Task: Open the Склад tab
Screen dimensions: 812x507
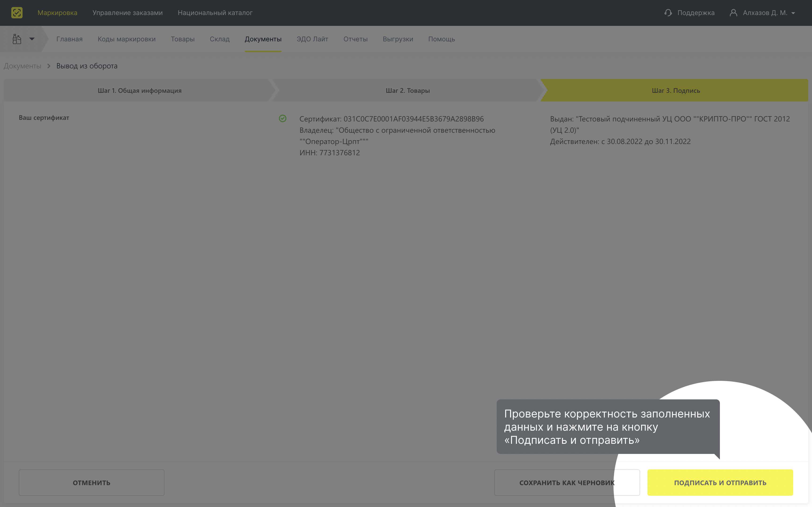Action: coord(220,39)
